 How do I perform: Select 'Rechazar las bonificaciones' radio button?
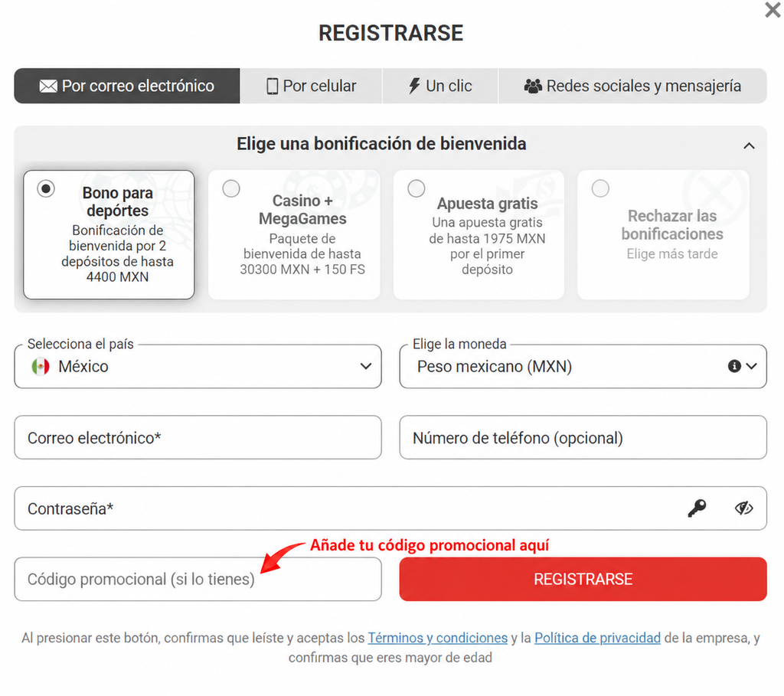(x=600, y=189)
